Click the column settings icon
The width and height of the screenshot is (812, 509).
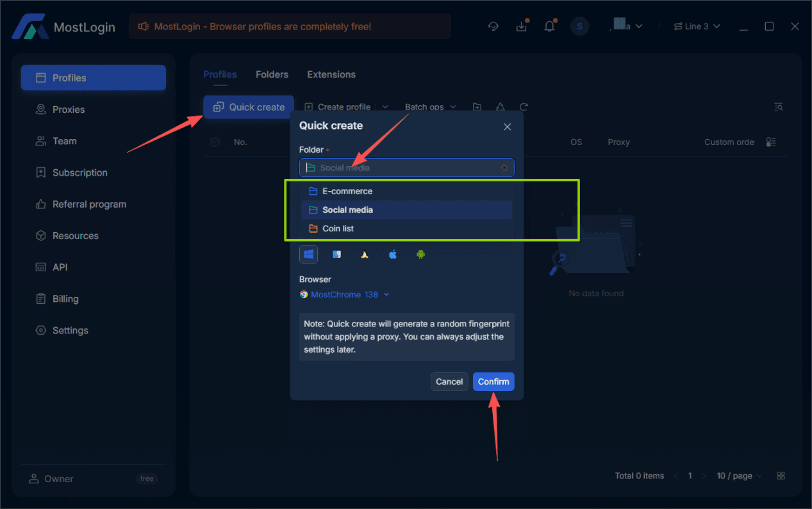click(771, 142)
